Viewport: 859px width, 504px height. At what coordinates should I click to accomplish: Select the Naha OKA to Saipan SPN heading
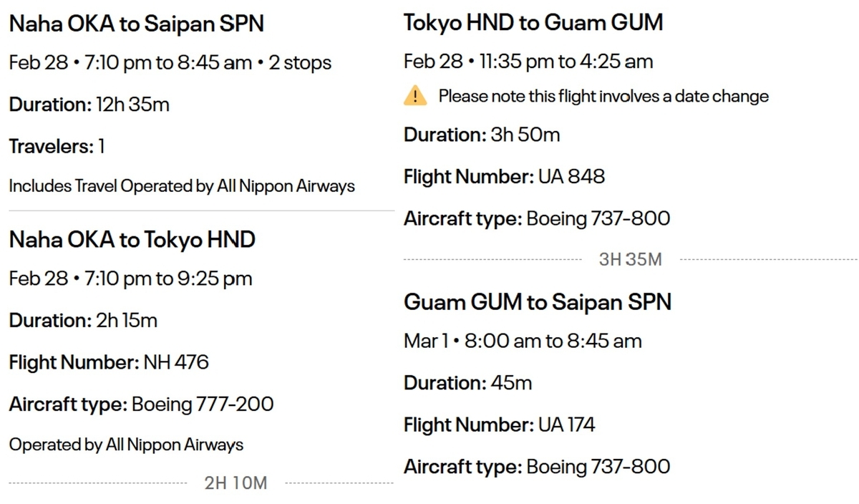137,24
